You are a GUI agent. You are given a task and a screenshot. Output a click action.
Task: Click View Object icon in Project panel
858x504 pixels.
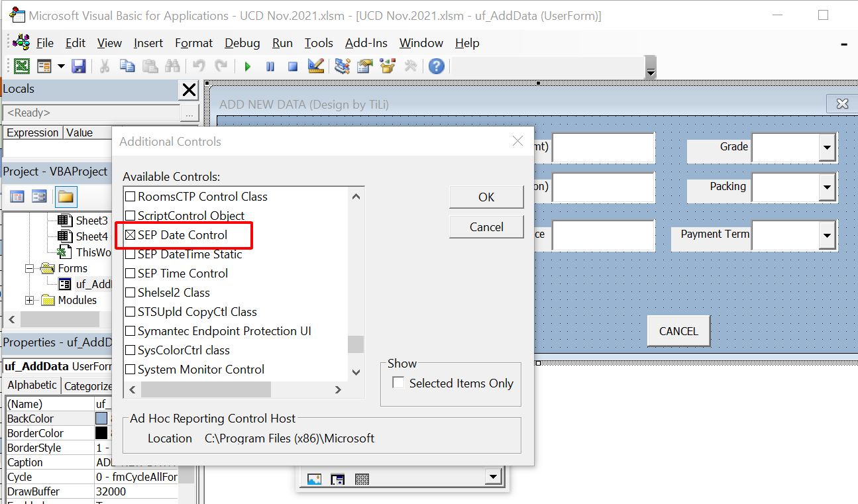(x=39, y=197)
